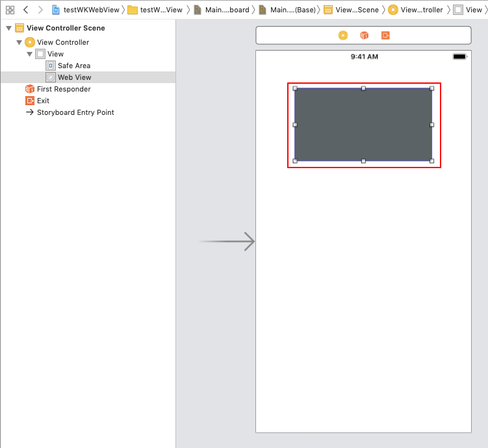Select the gray web view on the canvas
This screenshot has width=488, height=448.
coord(363,125)
